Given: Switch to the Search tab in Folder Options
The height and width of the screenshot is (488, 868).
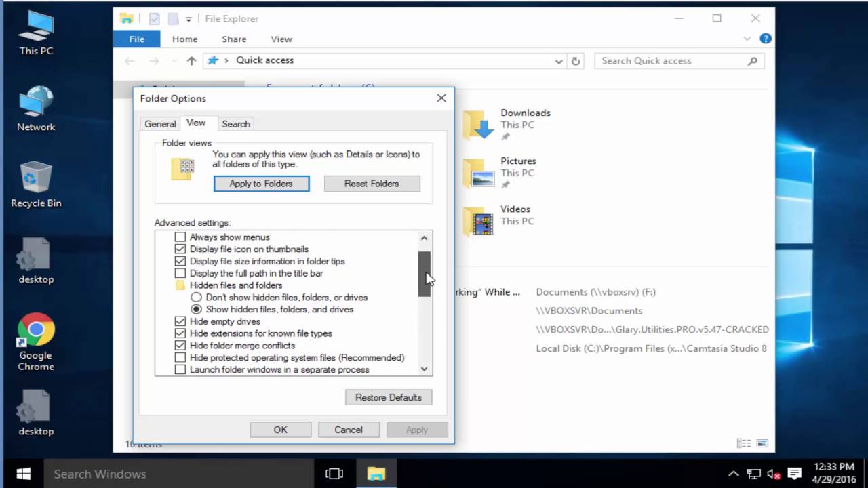Looking at the screenshot, I should [x=236, y=124].
